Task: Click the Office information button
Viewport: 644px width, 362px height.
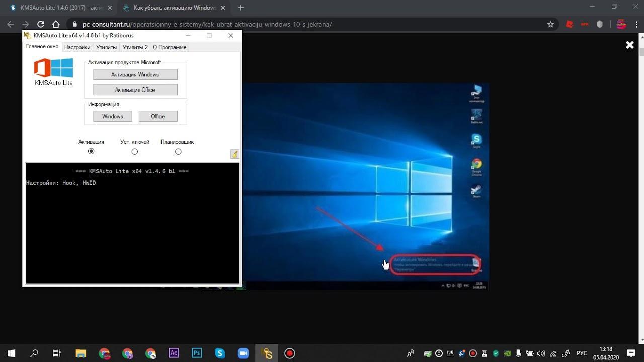Action: coord(157,116)
